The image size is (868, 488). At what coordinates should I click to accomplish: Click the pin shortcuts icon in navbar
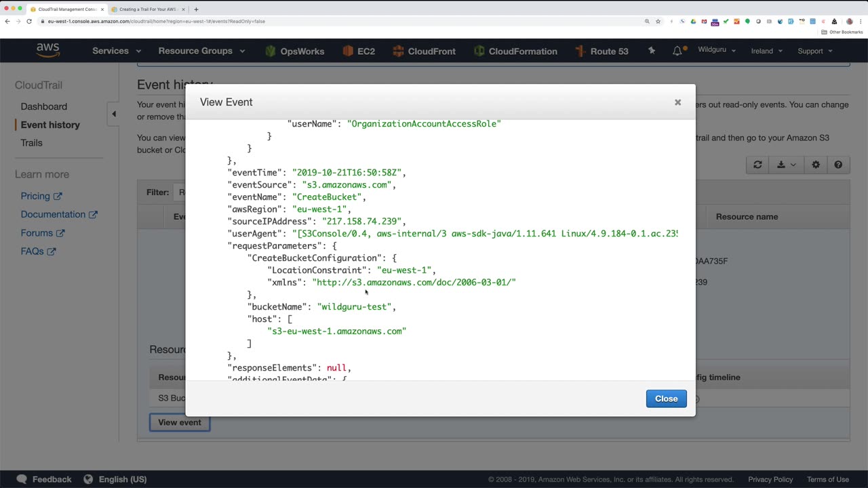tap(652, 51)
